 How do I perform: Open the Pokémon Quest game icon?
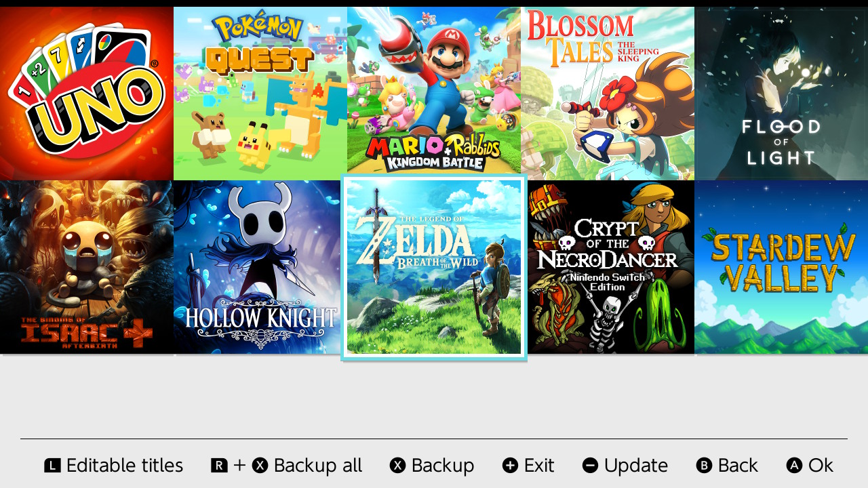pyautogui.click(x=260, y=94)
